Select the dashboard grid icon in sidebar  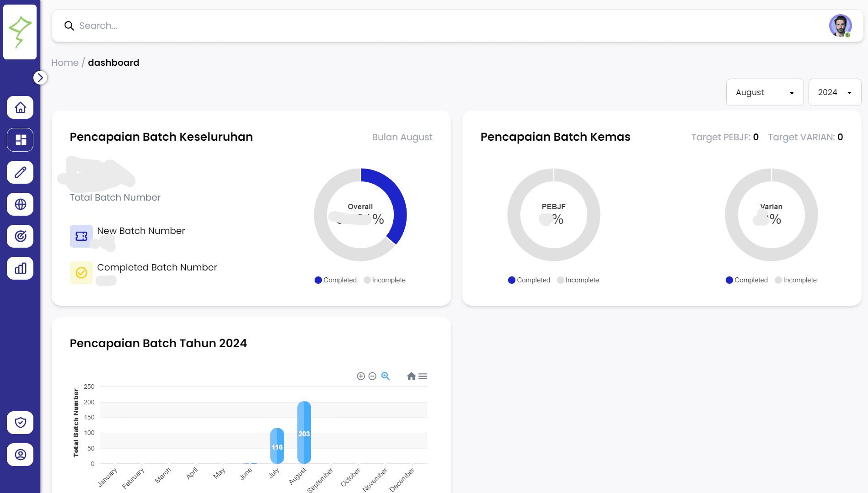pos(20,140)
